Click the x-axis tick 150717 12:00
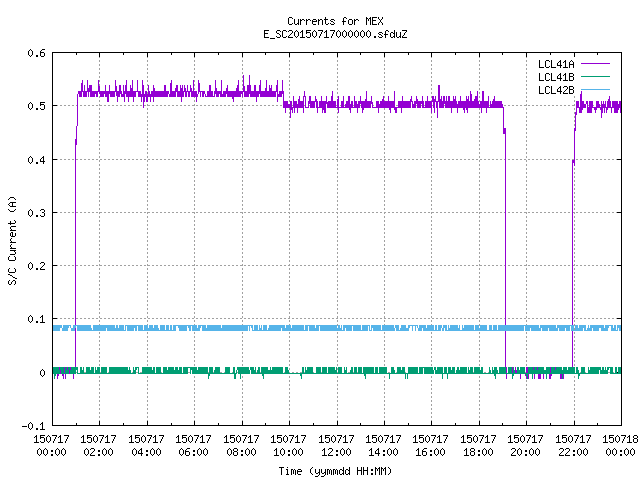The height and width of the screenshot is (480, 640). [336, 445]
